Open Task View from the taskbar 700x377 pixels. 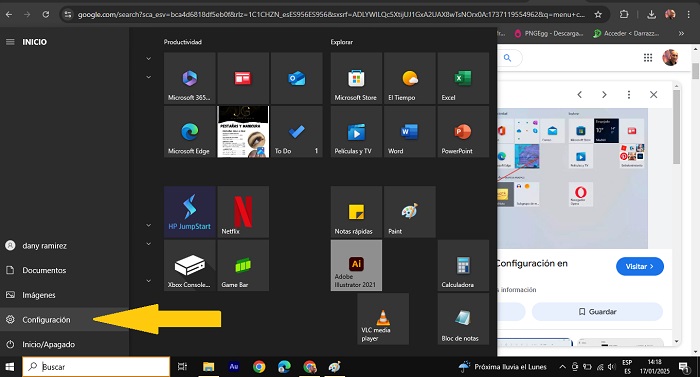point(182,367)
